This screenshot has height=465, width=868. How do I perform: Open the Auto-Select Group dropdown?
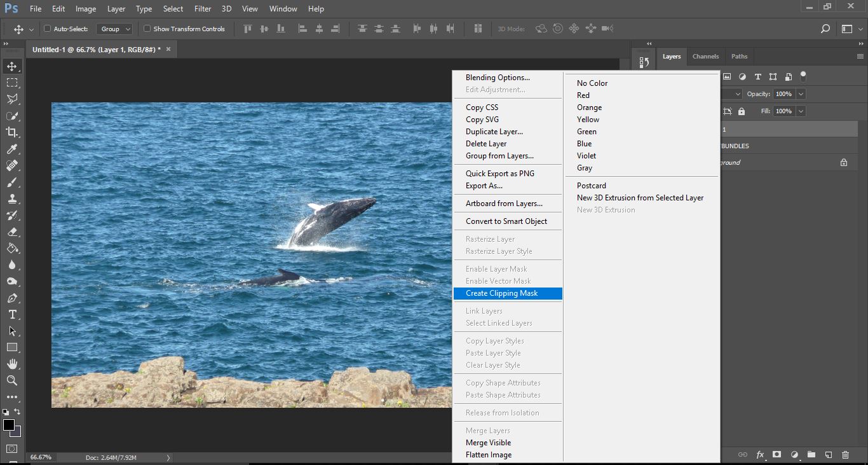114,28
